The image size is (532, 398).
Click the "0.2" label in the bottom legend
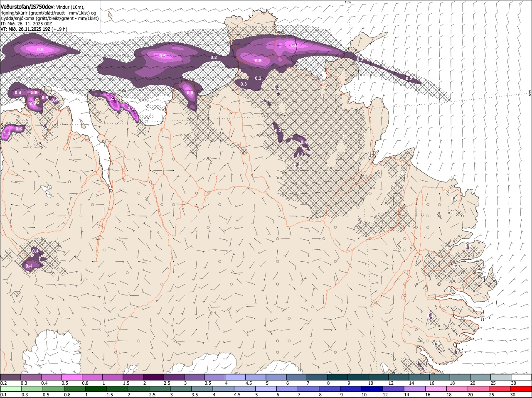click(3, 383)
